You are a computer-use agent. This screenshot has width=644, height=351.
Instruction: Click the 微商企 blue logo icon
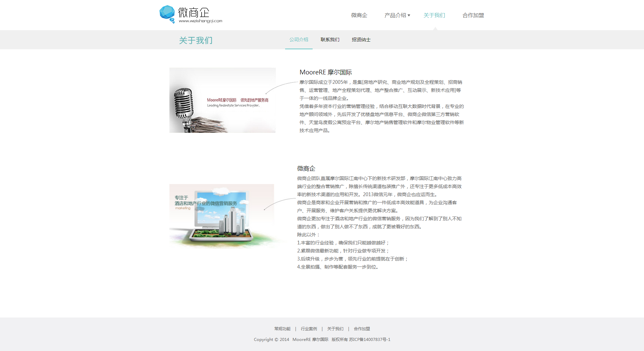167,14
